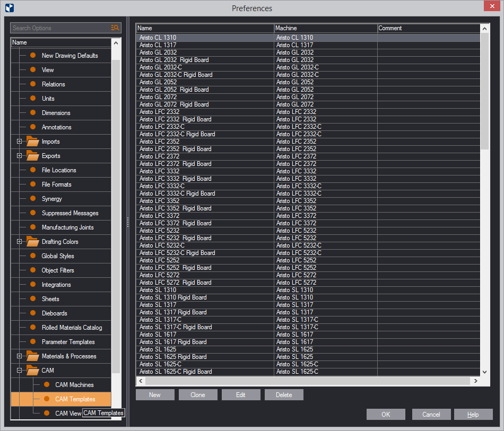Select the Aristo CL 1317 row
The width and height of the screenshot is (504, 431).
point(308,45)
